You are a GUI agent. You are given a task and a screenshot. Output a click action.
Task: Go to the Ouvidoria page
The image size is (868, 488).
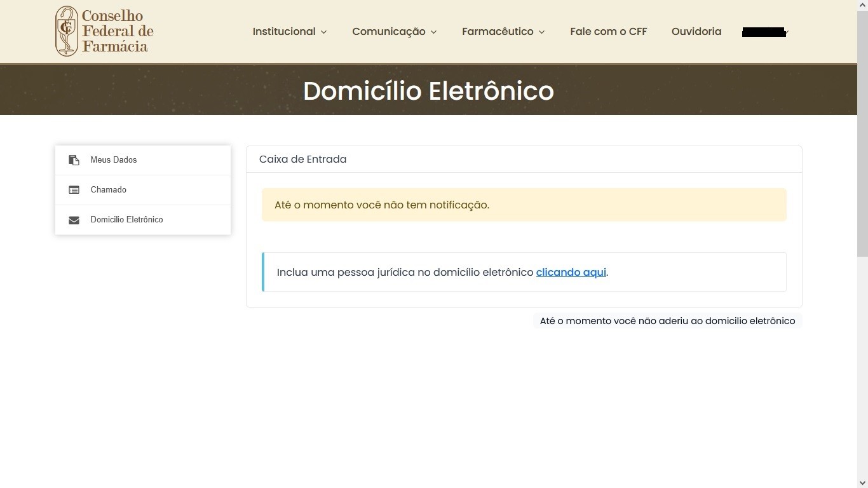click(x=696, y=32)
